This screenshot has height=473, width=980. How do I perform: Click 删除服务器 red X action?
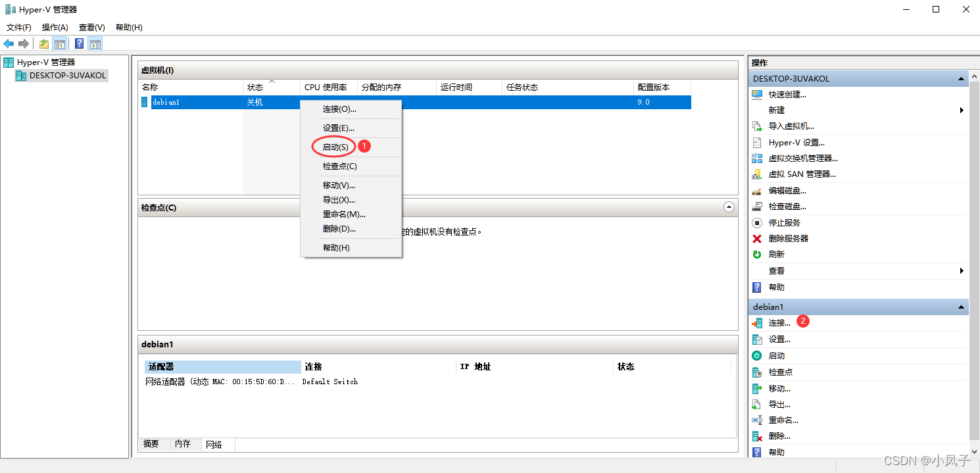tap(757, 239)
